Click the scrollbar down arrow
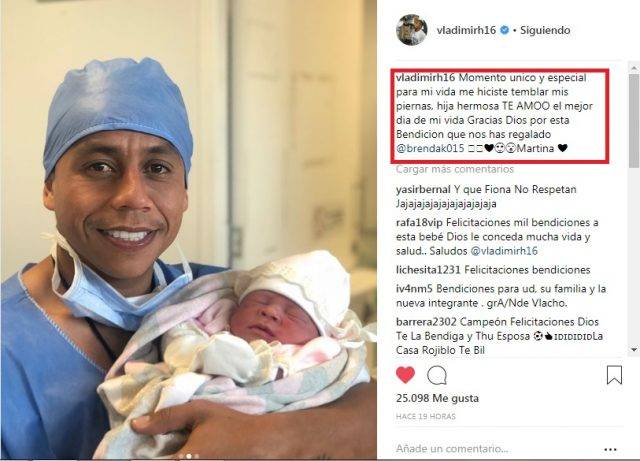 634,350
